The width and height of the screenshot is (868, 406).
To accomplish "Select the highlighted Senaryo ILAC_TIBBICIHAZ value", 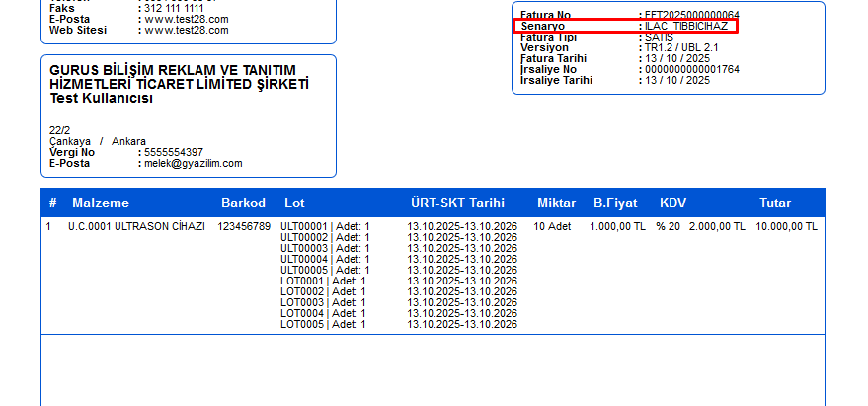I will (x=685, y=26).
